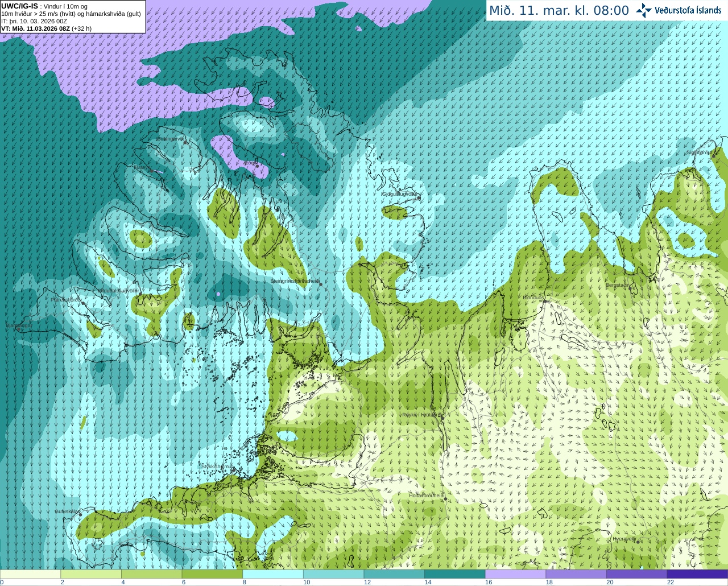Click the 4–6 m/s green legend swatch
The width and height of the screenshot is (728, 586).
pyautogui.click(x=151, y=574)
